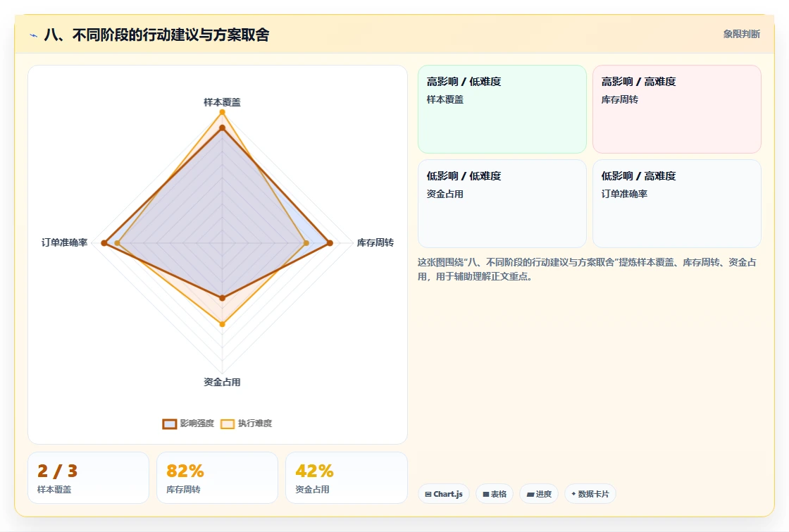Click 样本覆盖 text in the green quadrant card

[445, 99]
